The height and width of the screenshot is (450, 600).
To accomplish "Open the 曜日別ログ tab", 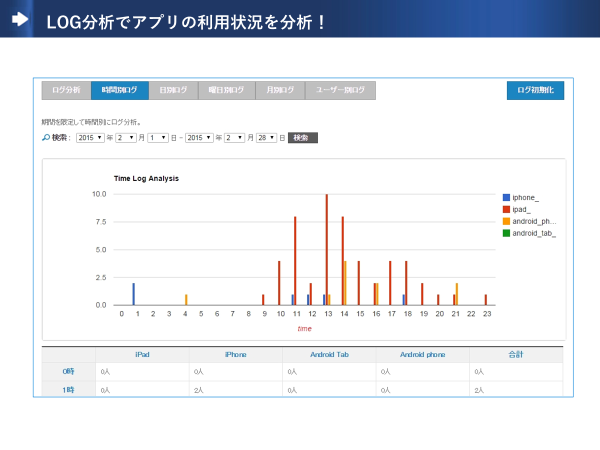I will (x=226, y=90).
